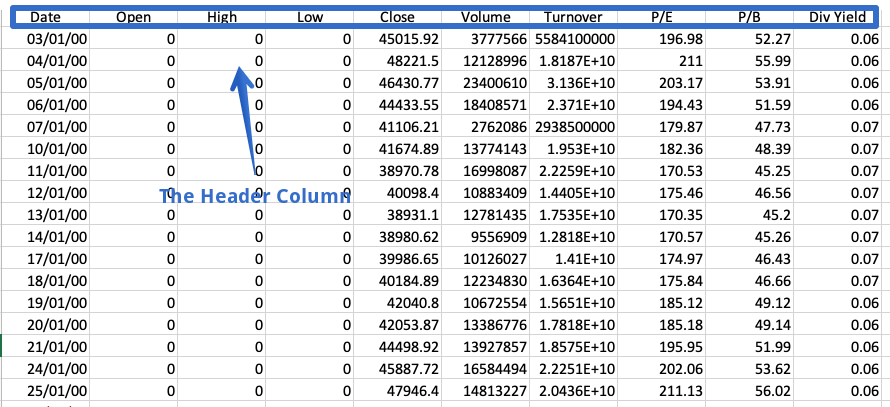Select P/E value 170.35
Viewport: 890px width, 407px height.
click(x=661, y=215)
